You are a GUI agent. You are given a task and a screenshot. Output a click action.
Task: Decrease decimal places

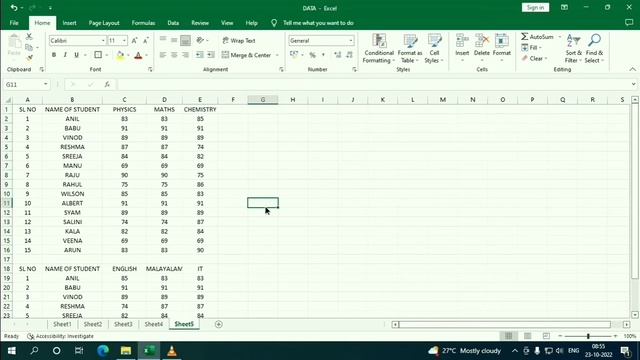[x=349, y=55]
